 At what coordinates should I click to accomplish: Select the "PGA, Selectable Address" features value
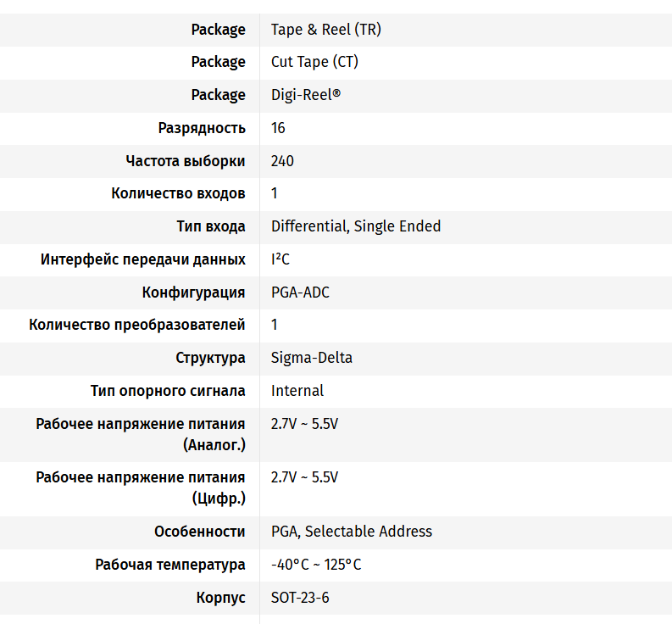(x=352, y=532)
